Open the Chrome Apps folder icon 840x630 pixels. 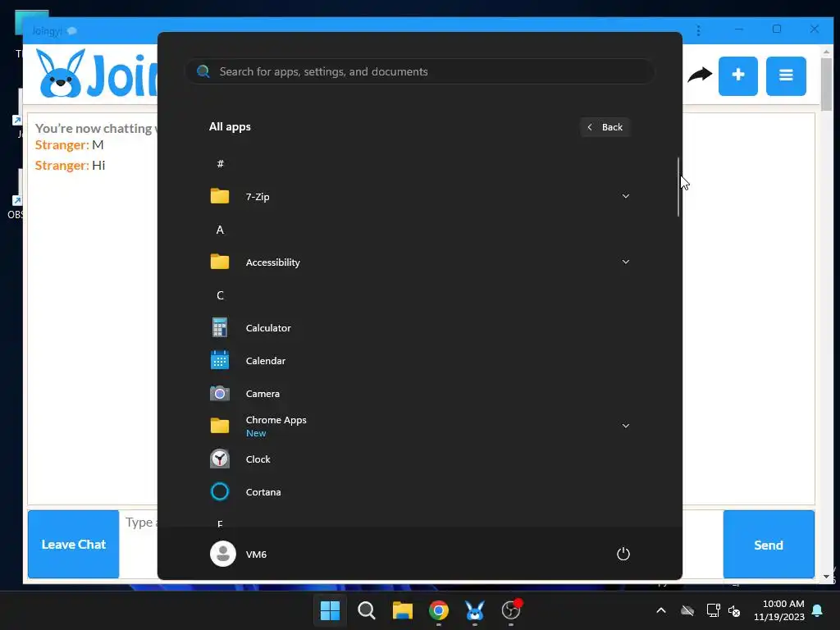[x=220, y=426]
